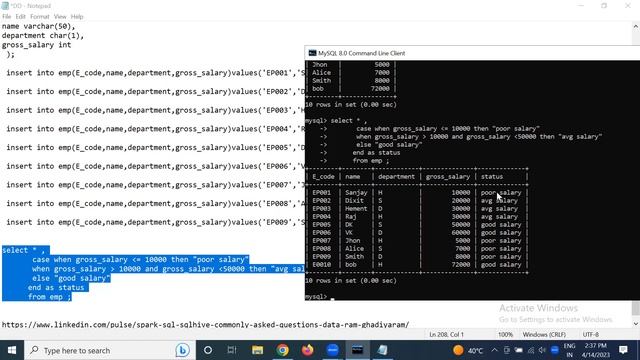
Task: Click the MySQL Command Line Client window icon
Action: coord(312,53)
